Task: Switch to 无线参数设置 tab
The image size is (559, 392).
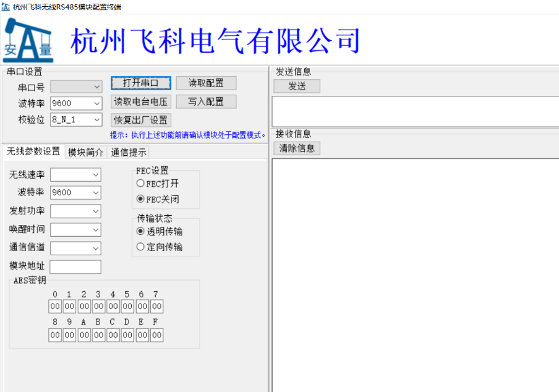Action: [x=33, y=152]
